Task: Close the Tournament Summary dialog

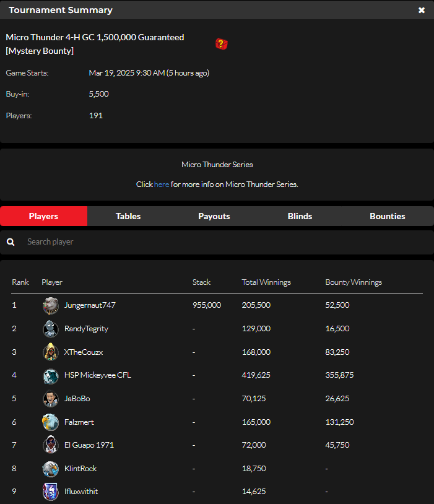Action: pos(422,10)
